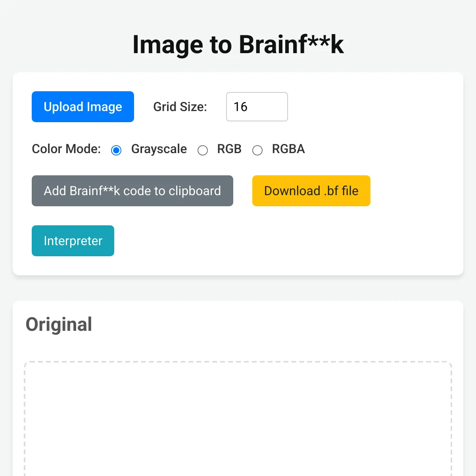Click the Image to Brainf**k page title
The width and height of the screenshot is (476, 476).
click(x=238, y=44)
